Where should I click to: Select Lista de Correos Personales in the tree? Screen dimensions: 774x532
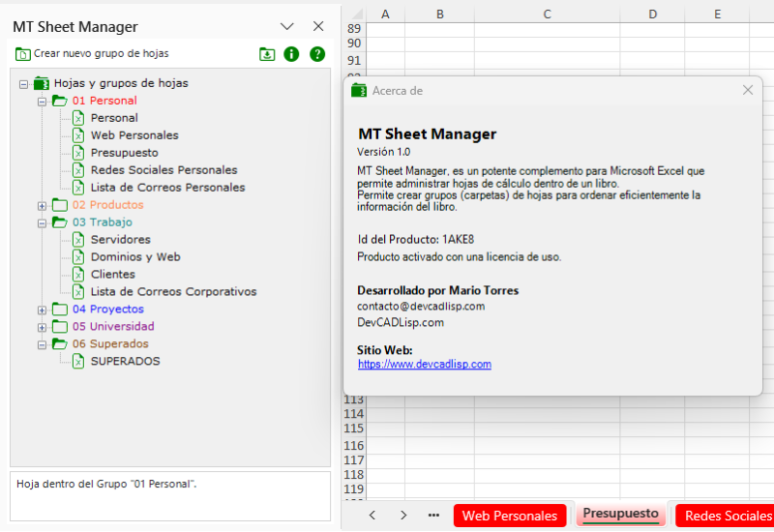(167, 188)
